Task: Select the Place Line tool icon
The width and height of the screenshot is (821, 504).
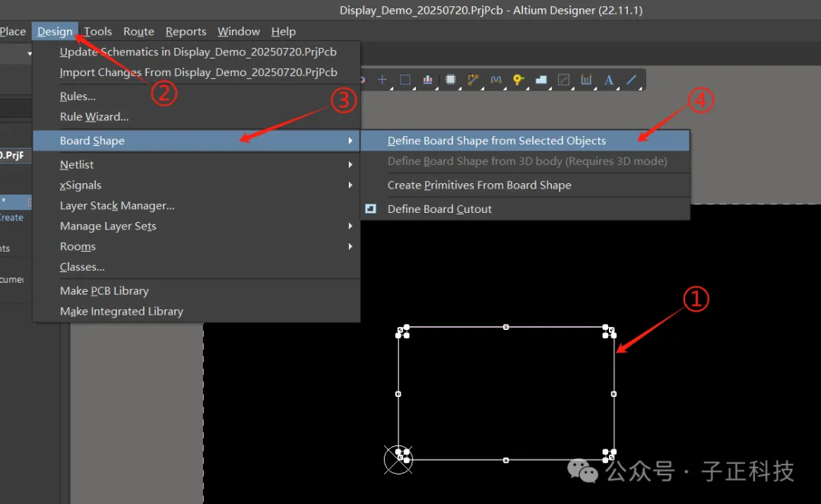Action: tap(632, 80)
